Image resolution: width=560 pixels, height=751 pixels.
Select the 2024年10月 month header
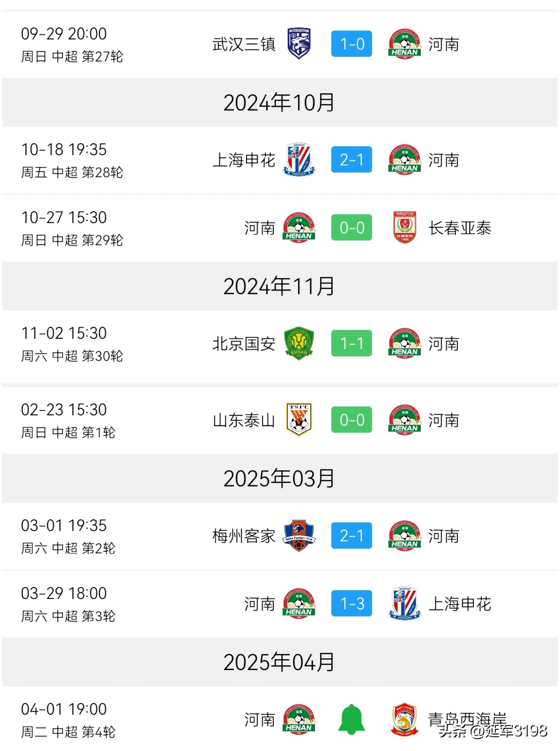(x=279, y=102)
